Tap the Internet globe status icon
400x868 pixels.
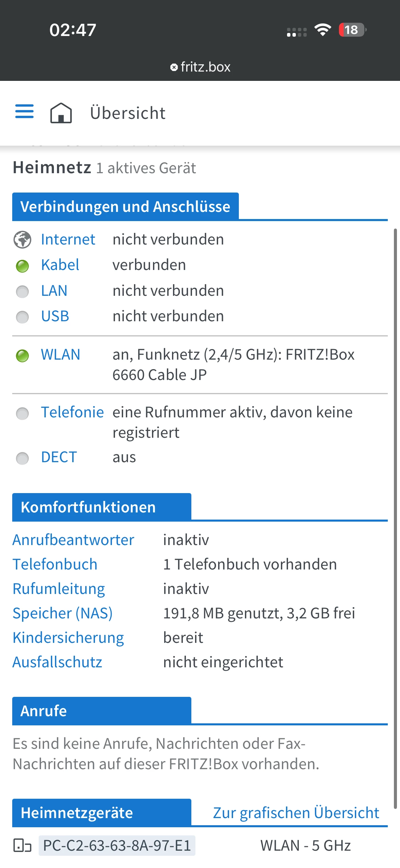(x=22, y=240)
